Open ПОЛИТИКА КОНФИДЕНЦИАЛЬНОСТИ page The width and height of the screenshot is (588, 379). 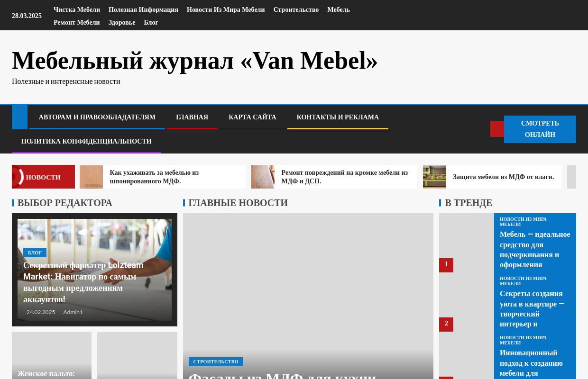click(x=86, y=141)
